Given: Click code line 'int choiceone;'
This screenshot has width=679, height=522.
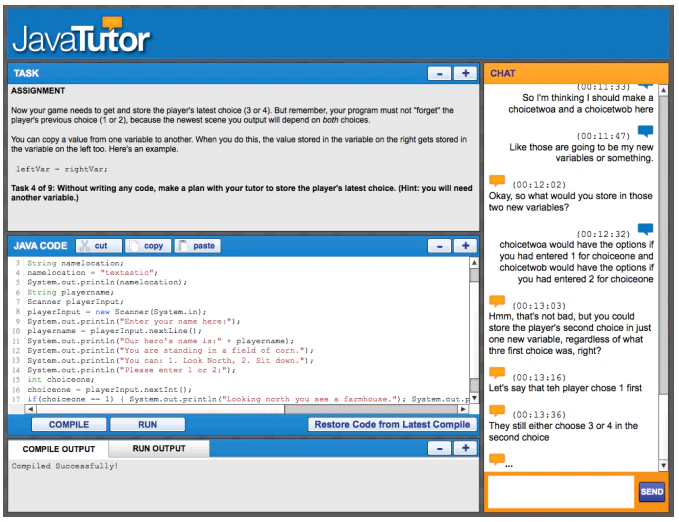Looking at the screenshot, I should tap(61, 379).
